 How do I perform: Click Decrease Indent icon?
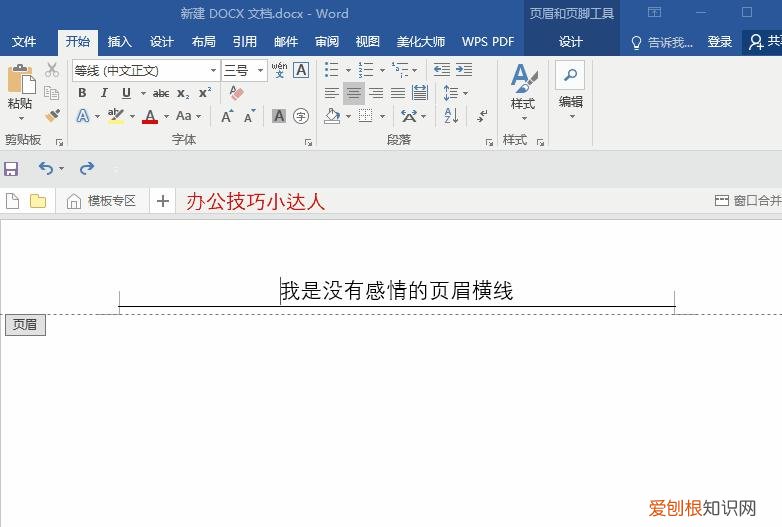[x=441, y=70]
